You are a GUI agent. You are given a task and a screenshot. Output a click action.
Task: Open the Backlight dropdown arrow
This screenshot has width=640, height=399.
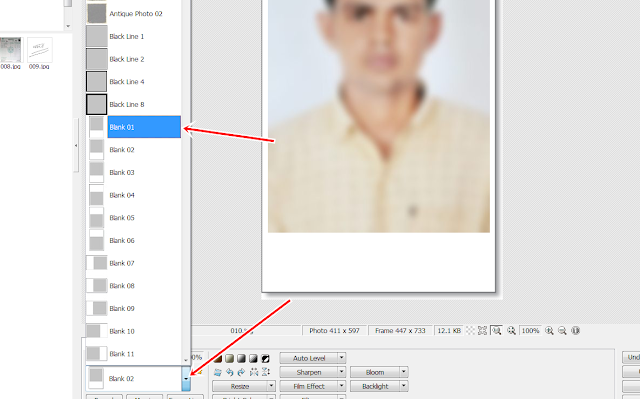point(404,386)
